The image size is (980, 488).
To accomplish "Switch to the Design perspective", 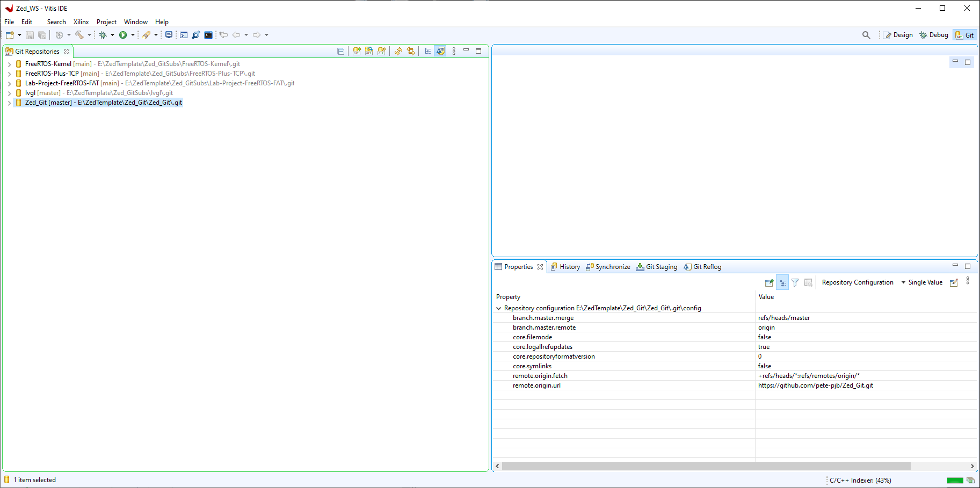I will (898, 35).
